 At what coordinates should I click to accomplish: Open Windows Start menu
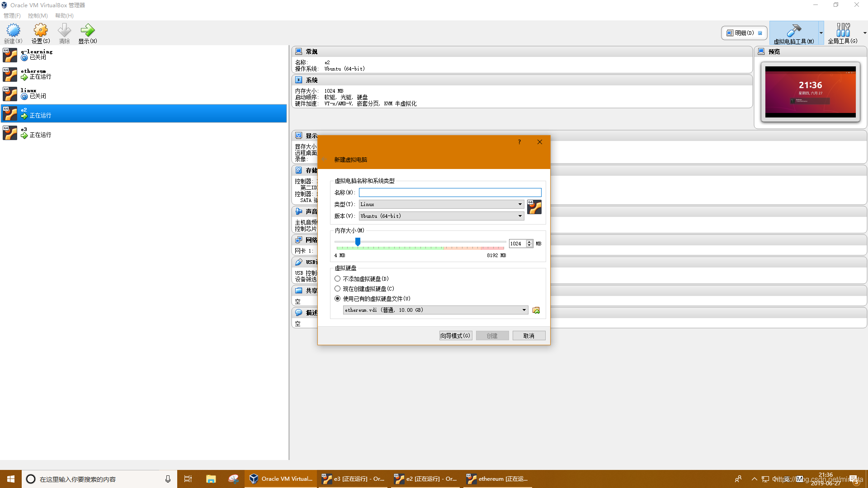coord(11,479)
